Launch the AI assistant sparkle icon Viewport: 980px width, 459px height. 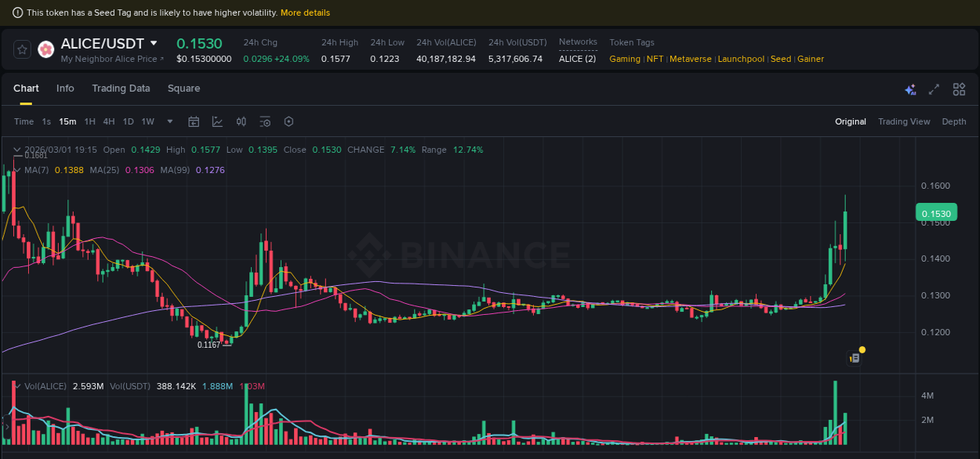click(x=910, y=89)
